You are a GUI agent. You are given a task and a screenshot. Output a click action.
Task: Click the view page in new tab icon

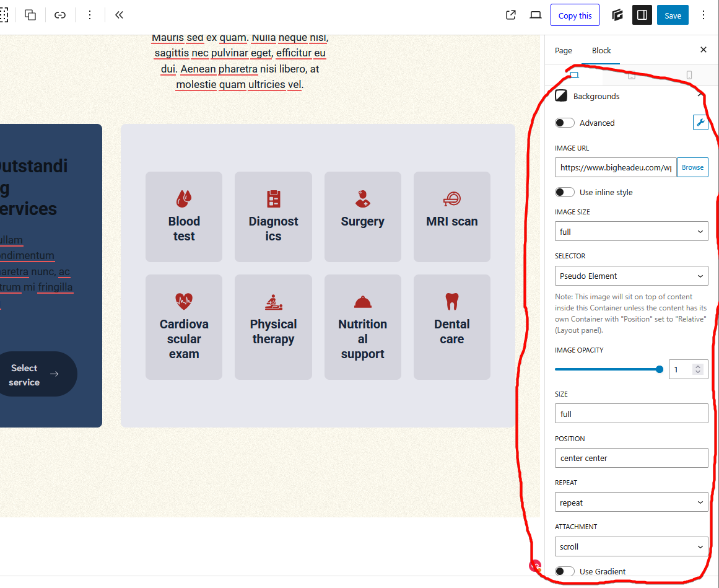[511, 15]
